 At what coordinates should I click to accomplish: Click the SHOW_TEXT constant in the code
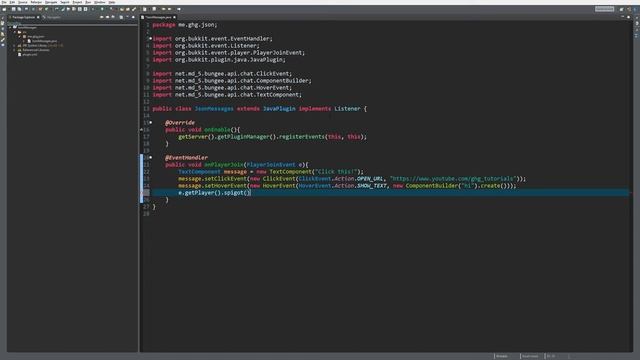372,186
